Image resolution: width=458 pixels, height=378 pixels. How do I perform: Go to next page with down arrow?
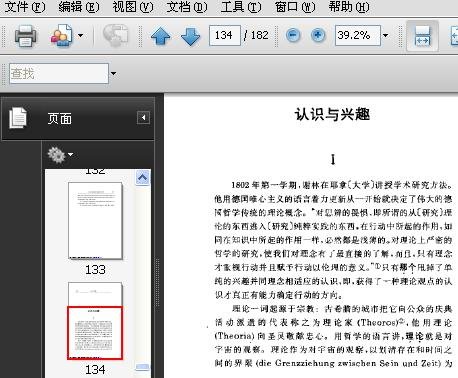[x=191, y=36]
